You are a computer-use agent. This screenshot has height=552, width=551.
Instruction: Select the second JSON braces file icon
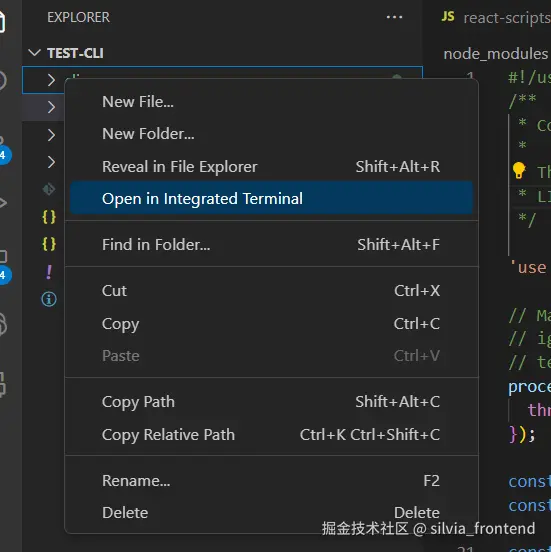[49, 244]
